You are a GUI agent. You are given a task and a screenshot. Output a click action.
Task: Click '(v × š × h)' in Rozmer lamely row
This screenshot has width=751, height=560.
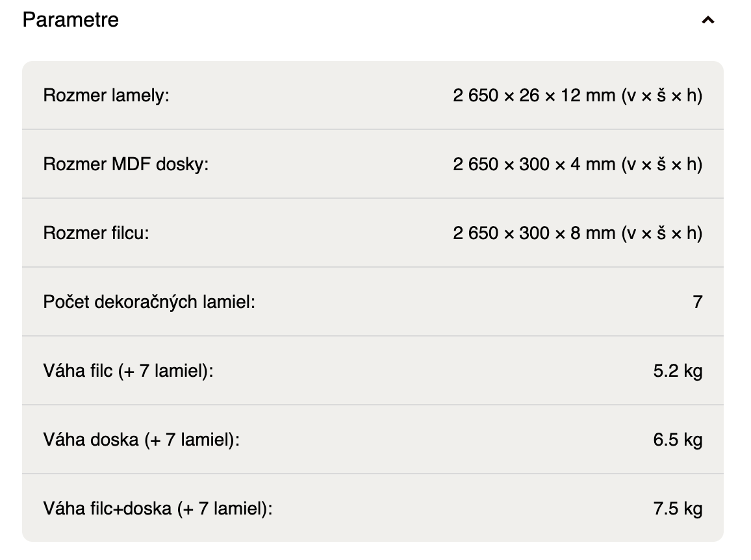pyautogui.click(x=662, y=96)
